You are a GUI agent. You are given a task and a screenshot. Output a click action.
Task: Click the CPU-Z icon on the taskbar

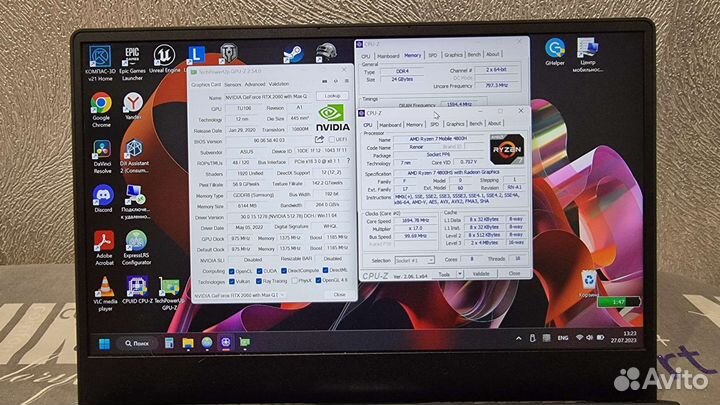coord(225,343)
